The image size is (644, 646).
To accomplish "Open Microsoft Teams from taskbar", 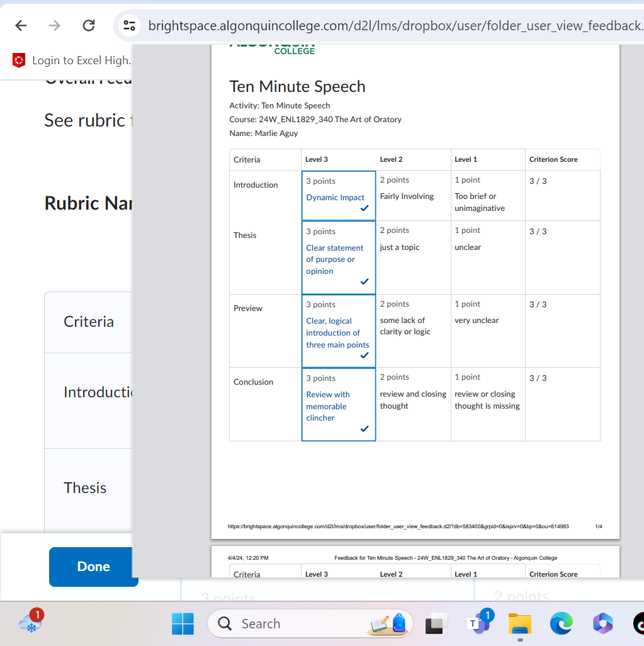I will click(x=479, y=623).
